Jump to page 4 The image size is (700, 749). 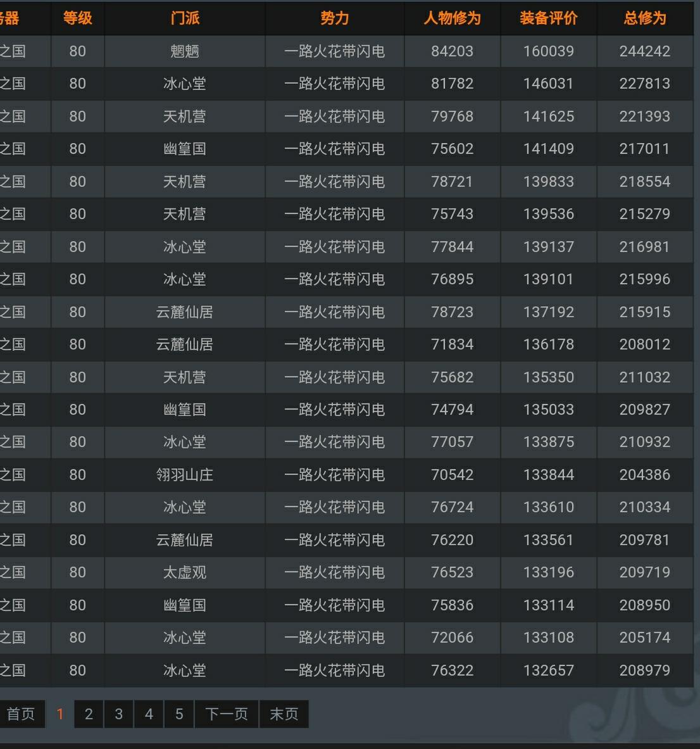149,714
